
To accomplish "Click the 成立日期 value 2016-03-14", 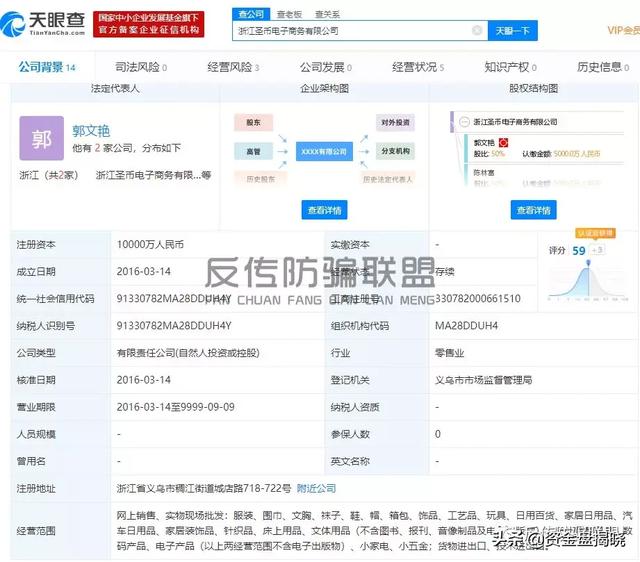I will coord(144,271).
